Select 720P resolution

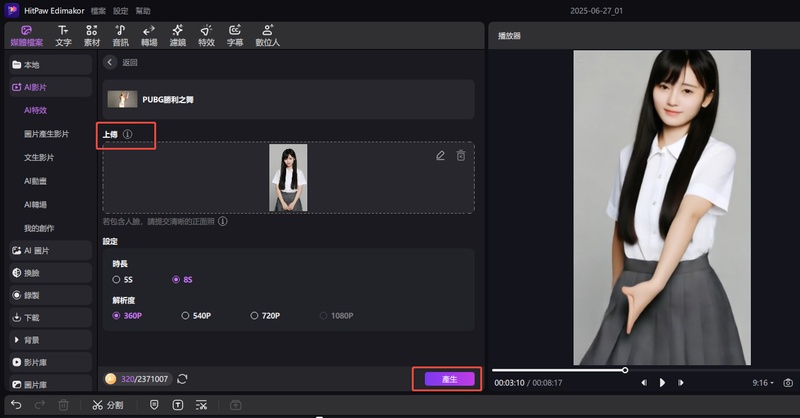pos(265,316)
